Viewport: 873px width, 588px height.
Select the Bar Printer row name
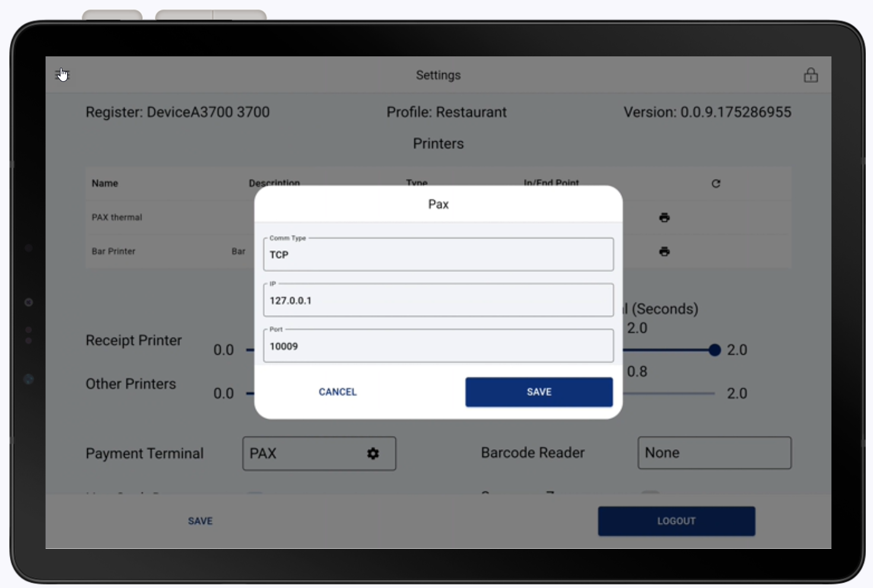click(113, 252)
